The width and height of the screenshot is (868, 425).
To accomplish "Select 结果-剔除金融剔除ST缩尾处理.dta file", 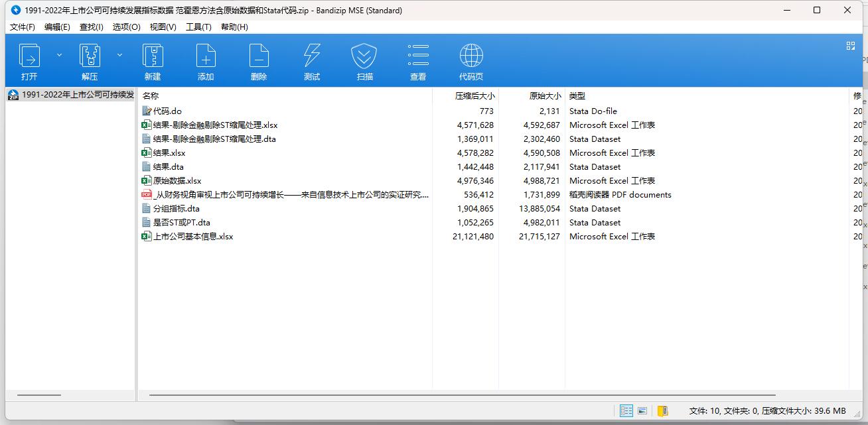I will pyautogui.click(x=214, y=139).
